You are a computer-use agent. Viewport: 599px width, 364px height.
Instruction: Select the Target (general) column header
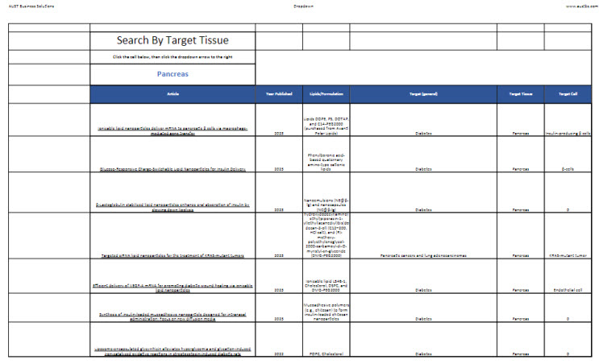pyautogui.click(x=422, y=94)
